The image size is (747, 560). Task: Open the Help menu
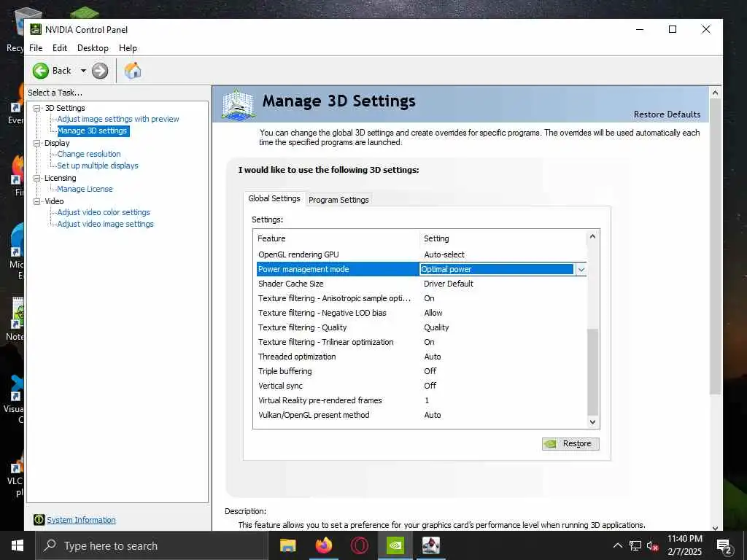[128, 48]
